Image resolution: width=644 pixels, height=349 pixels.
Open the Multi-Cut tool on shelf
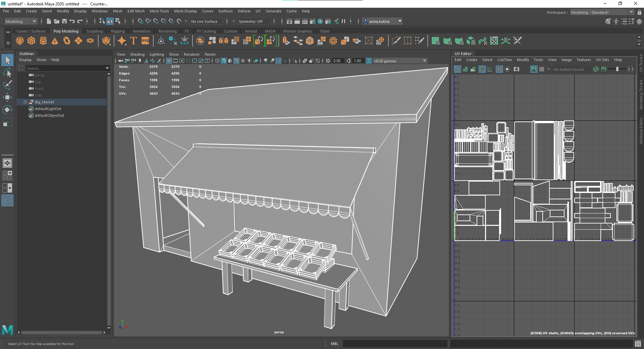pyautogui.click(x=396, y=41)
